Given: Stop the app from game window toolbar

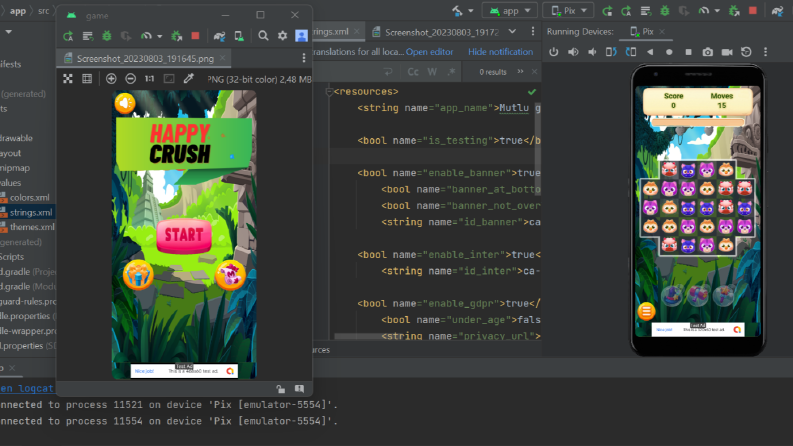Looking at the screenshot, I should pyautogui.click(x=195, y=35).
